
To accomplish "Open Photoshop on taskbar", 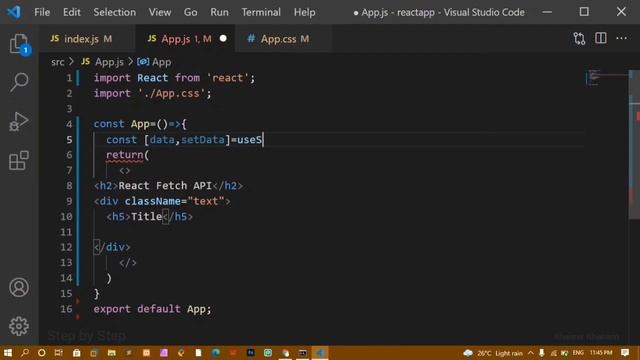I will point(251,353).
